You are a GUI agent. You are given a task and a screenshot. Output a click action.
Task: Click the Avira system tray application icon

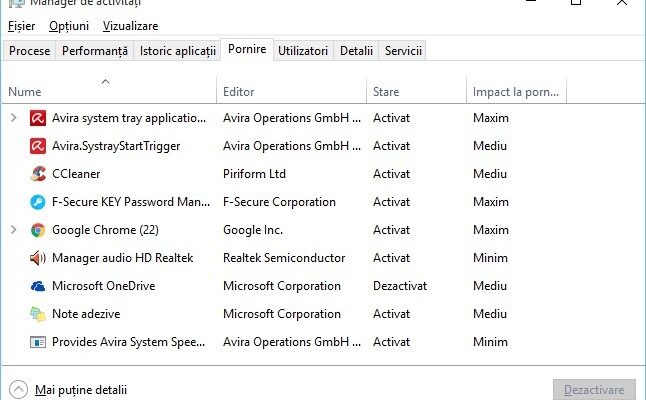[x=38, y=118]
